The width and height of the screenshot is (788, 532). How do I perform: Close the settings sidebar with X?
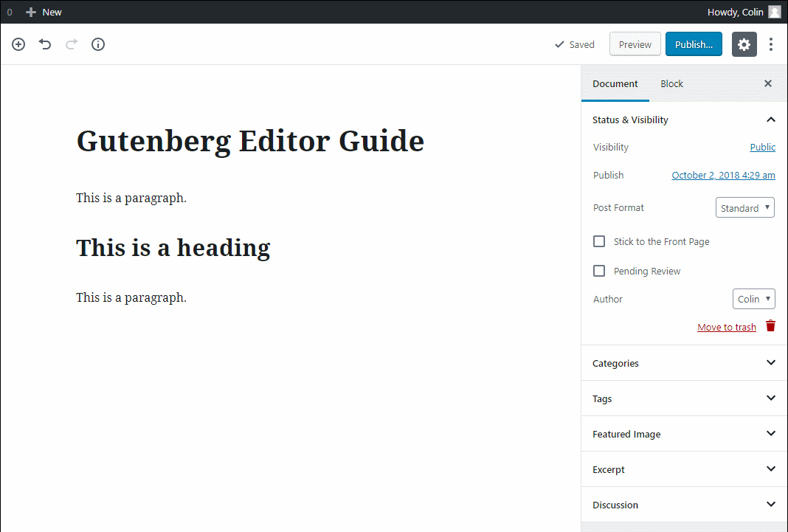pyautogui.click(x=768, y=83)
